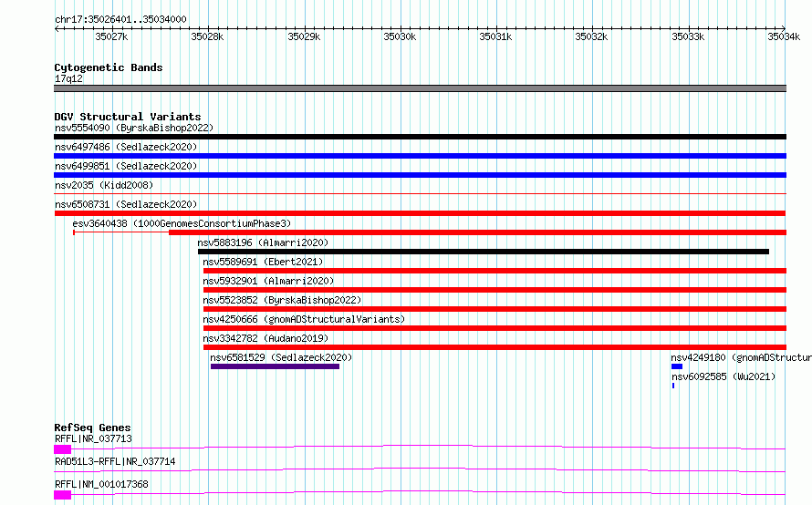
Task: Select the red nsv5589691 variant bar
Action: click(495, 271)
